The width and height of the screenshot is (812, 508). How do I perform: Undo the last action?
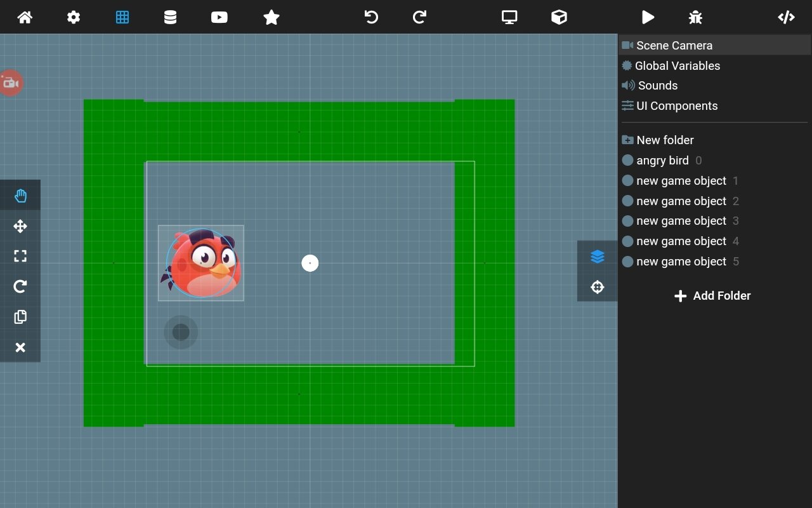[x=371, y=17]
